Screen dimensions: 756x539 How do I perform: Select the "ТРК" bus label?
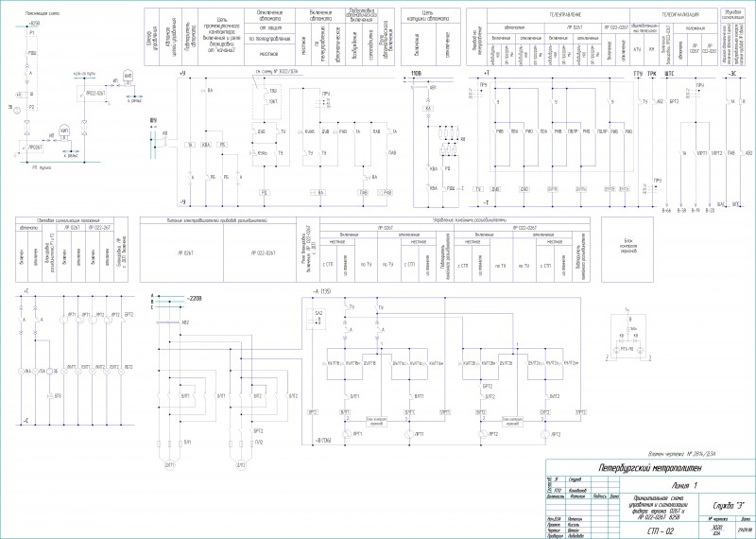(x=652, y=73)
